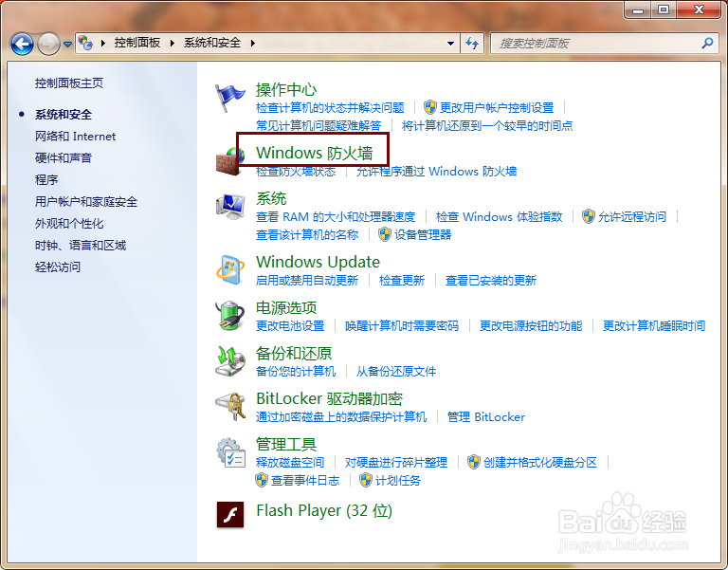Open the recent pages dropdown arrow
728x570 pixels.
(x=68, y=45)
